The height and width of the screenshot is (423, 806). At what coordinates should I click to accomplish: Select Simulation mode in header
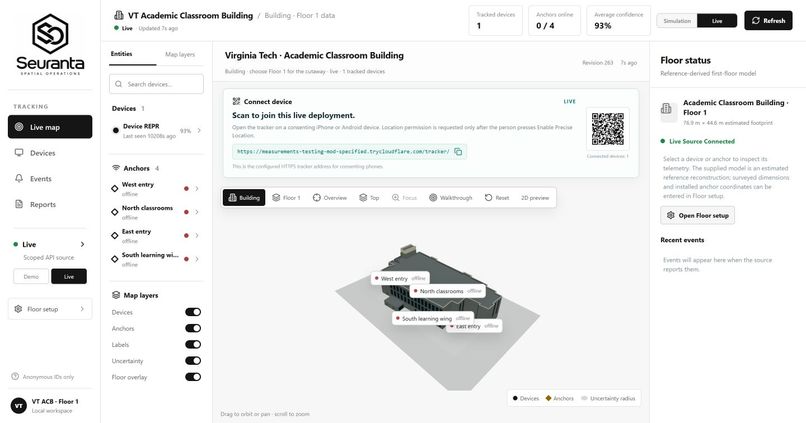point(677,21)
